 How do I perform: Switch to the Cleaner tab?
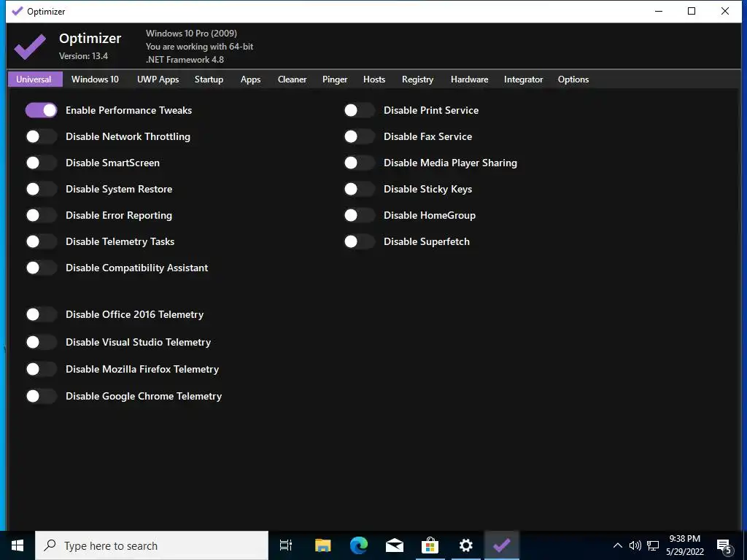(292, 79)
